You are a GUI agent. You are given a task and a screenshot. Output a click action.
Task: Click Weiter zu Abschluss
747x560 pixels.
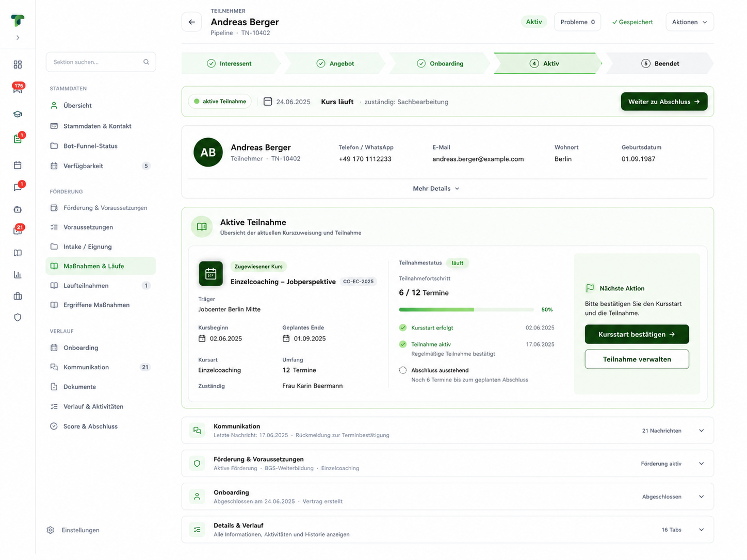click(x=664, y=102)
